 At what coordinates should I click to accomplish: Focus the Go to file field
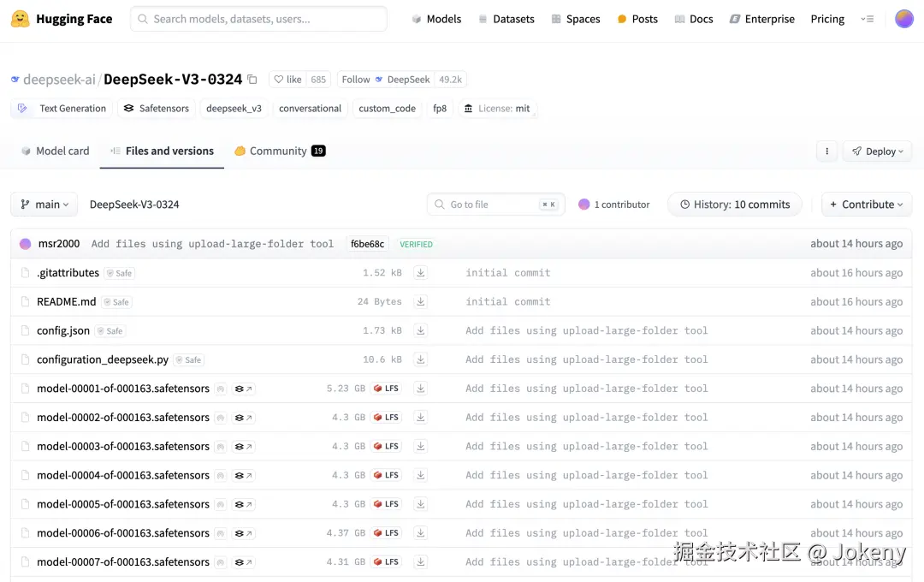pyautogui.click(x=496, y=204)
